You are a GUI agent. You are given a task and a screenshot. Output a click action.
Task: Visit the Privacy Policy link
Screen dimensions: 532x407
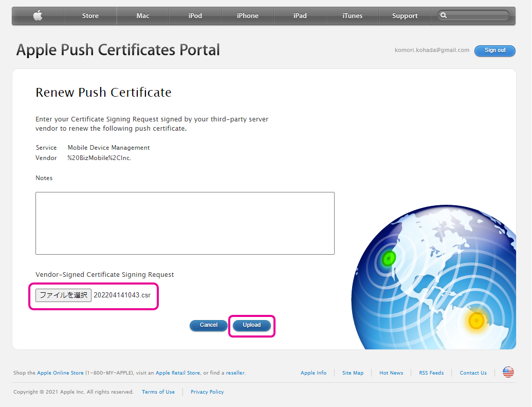click(207, 392)
